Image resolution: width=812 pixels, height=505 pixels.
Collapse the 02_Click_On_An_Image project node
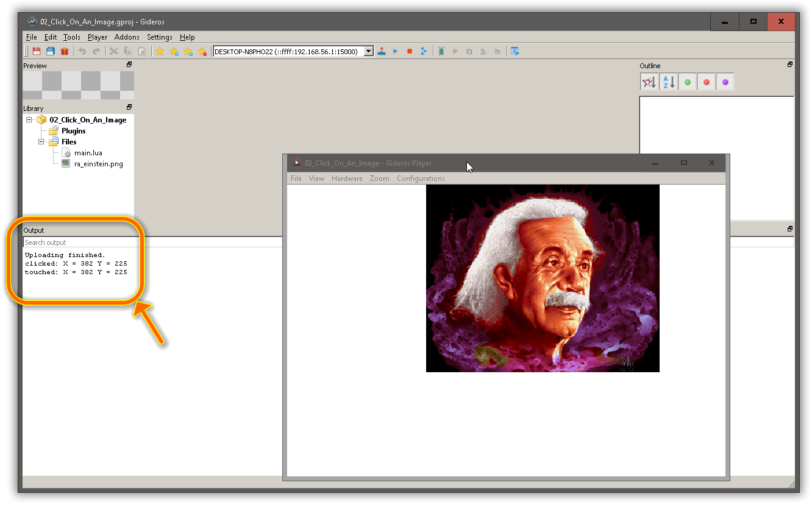point(29,119)
